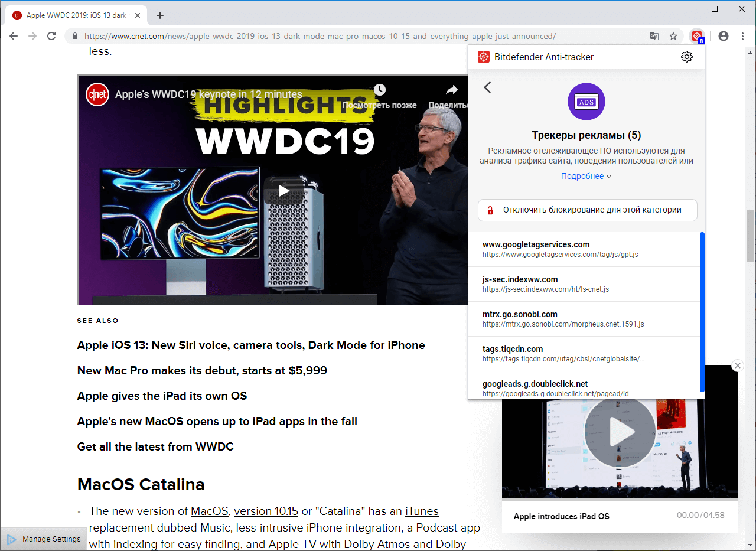Click the Apple introduces iPad OS caption

(562, 516)
